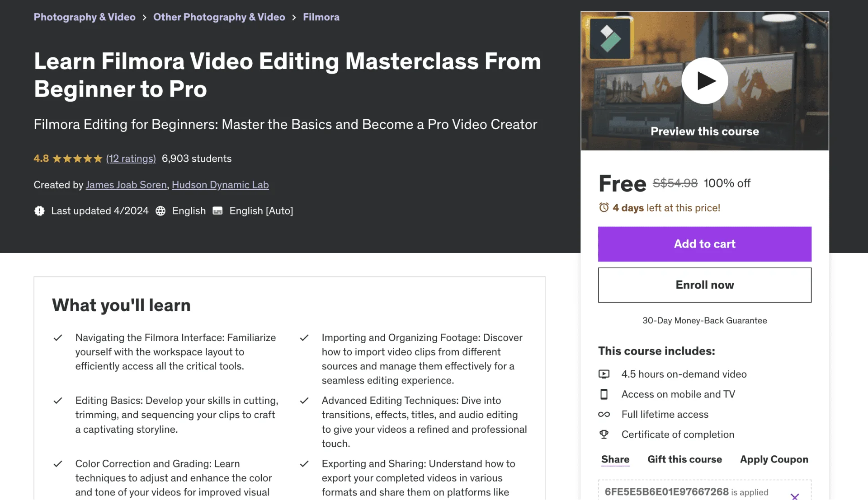Select Gift this course
The width and height of the screenshot is (868, 500).
[x=684, y=459]
